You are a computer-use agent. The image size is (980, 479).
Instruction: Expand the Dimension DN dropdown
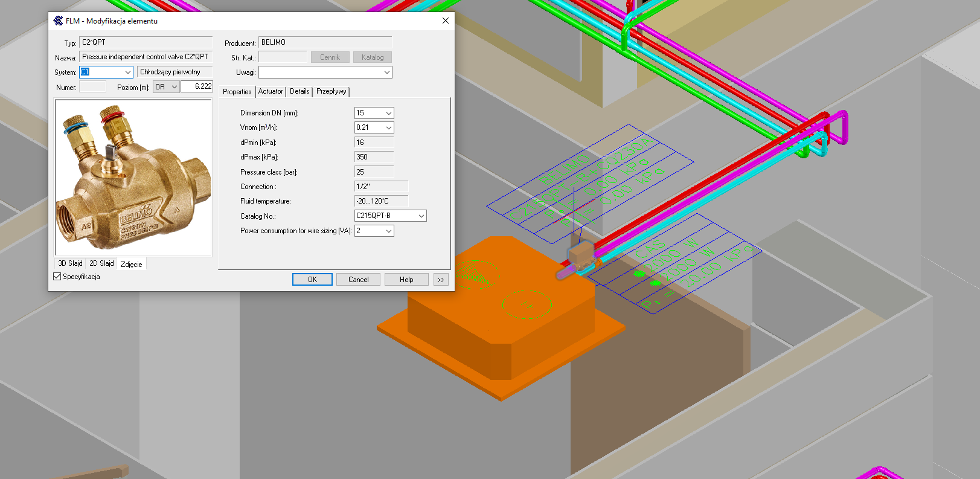388,113
